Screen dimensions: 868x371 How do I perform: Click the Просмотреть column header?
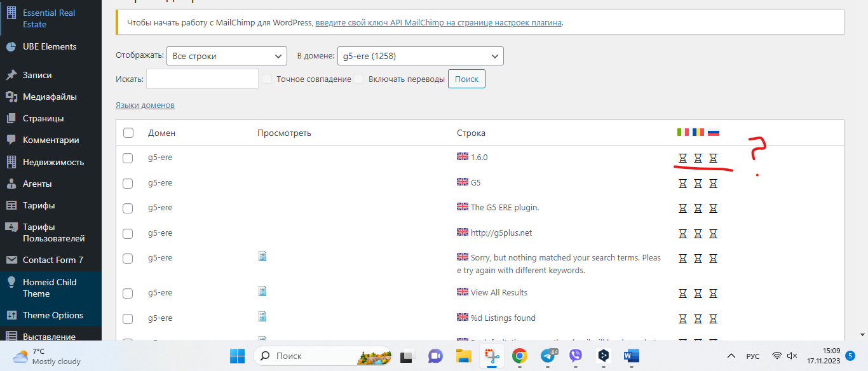click(x=284, y=133)
